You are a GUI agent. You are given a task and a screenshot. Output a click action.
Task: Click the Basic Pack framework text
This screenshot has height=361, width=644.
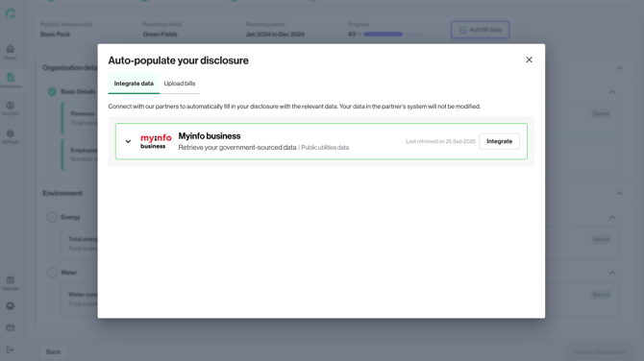pos(55,34)
